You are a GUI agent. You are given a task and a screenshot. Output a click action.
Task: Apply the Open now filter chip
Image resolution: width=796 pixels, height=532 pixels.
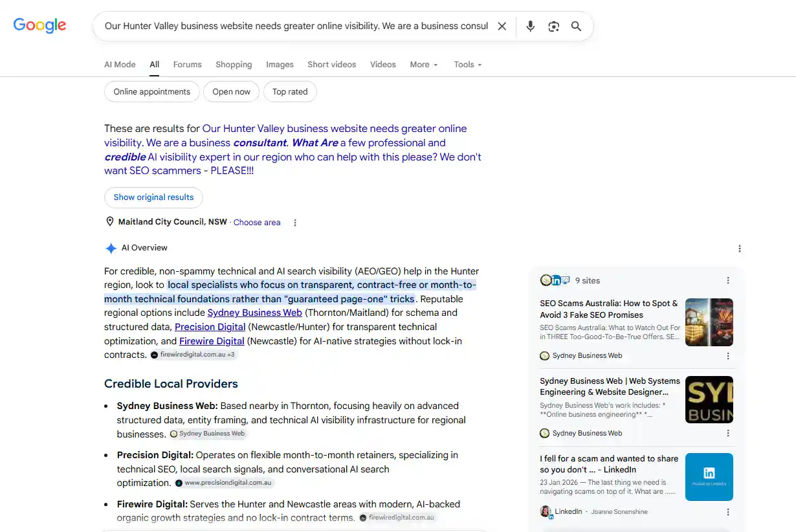click(231, 92)
